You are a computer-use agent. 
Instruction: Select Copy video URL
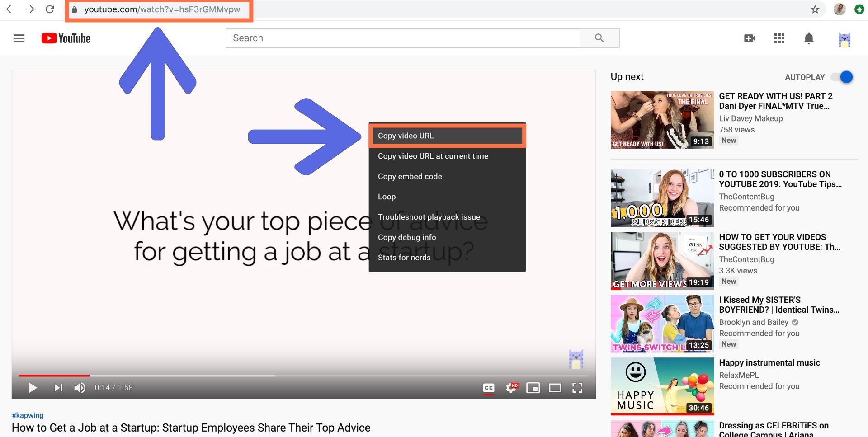tap(447, 136)
